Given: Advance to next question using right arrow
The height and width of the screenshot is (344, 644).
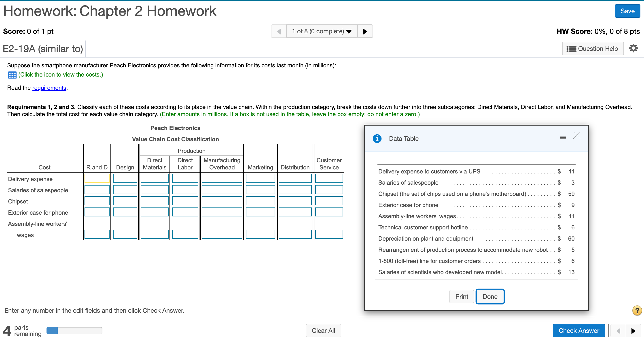Looking at the screenshot, I should coord(365,31).
